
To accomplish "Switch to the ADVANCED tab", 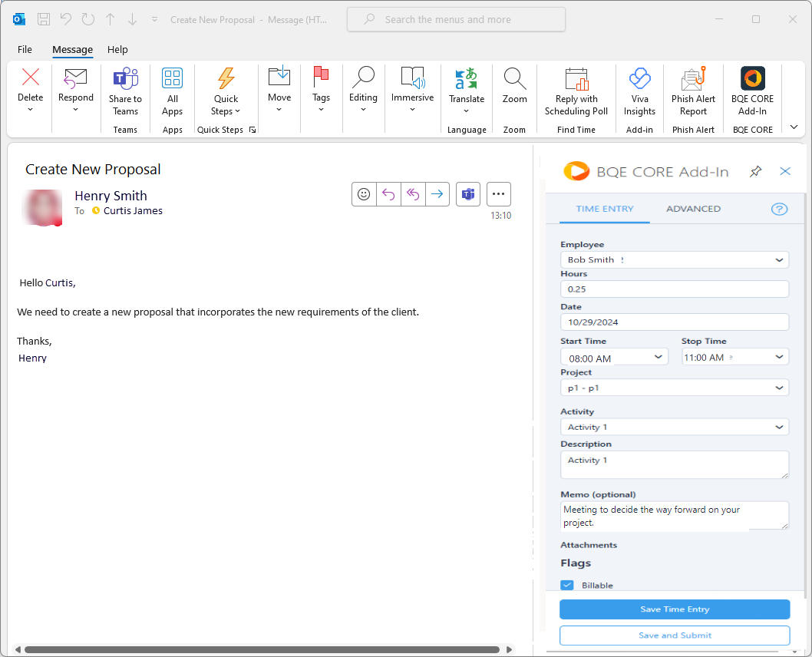I will pyautogui.click(x=693, y=210).
